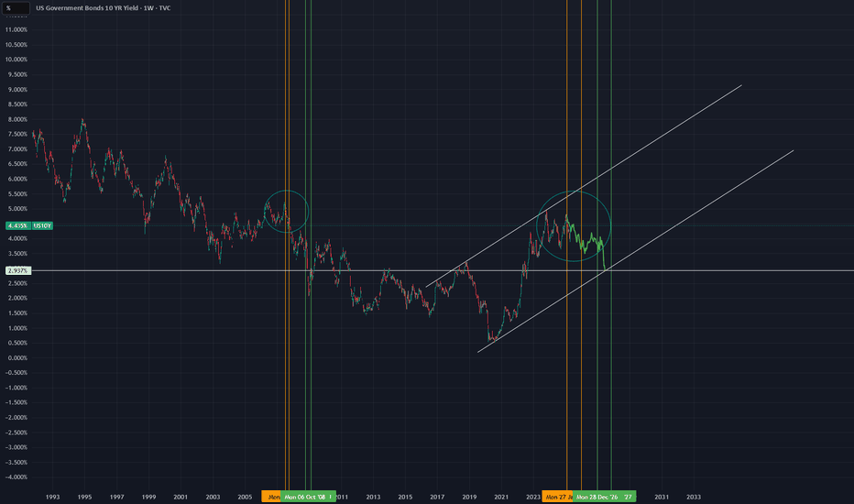This screenshot has height=504, width=854.
Task: Click the 2005 year label on time axis
Action: coord(245,497)
